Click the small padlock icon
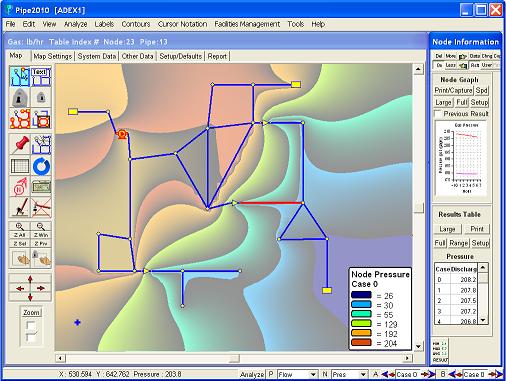The image size is (506, 381). click(41, 97)
